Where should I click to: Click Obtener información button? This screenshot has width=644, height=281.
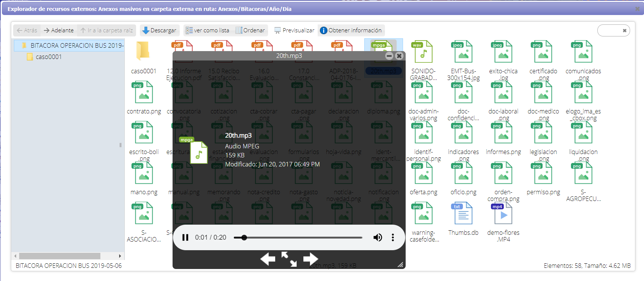point(351,30)
